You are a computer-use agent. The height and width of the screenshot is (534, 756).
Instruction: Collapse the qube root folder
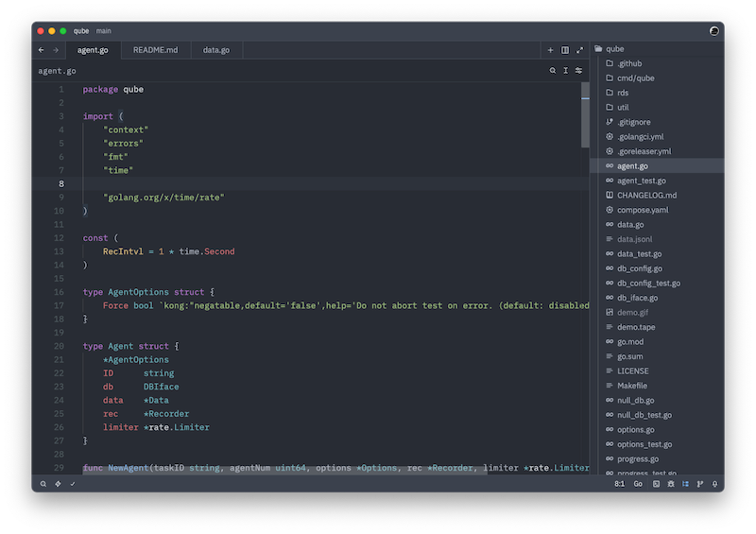coord(657,49)
